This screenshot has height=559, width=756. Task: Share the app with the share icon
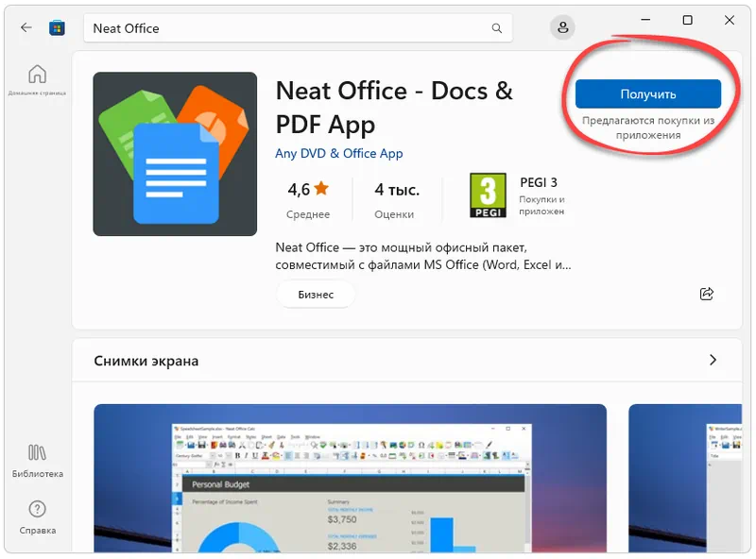coord(706,294)
